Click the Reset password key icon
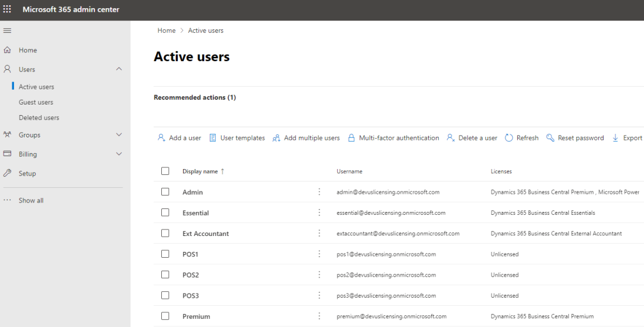The width and height of the screenshot is (644, 327). pos(550,138)
